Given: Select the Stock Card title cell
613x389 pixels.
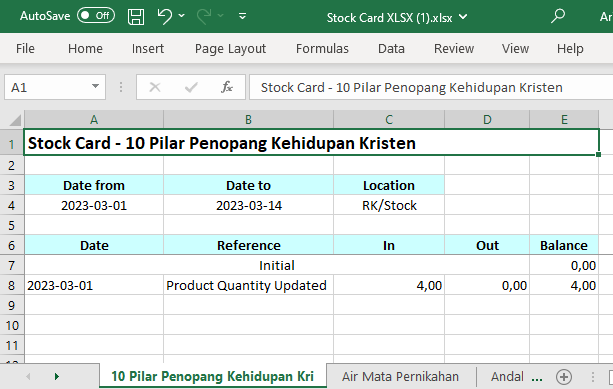Looking at the screenshot, I should point(311,143).
